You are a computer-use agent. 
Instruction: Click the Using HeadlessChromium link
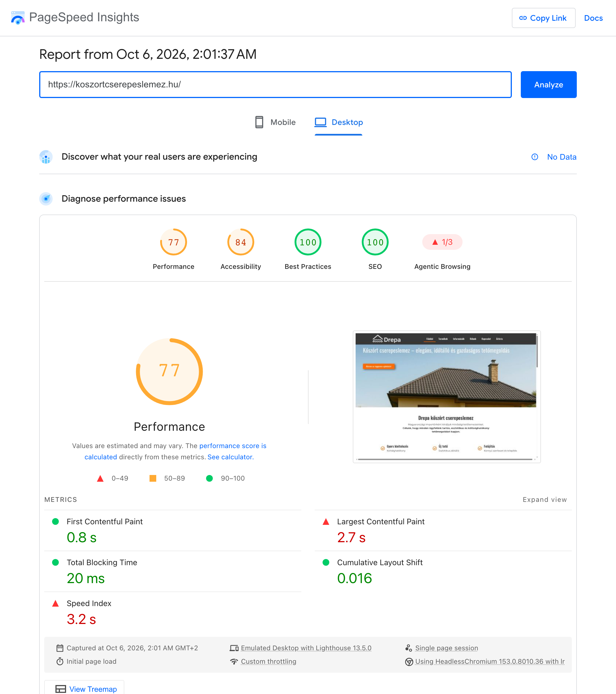(490, 662)
